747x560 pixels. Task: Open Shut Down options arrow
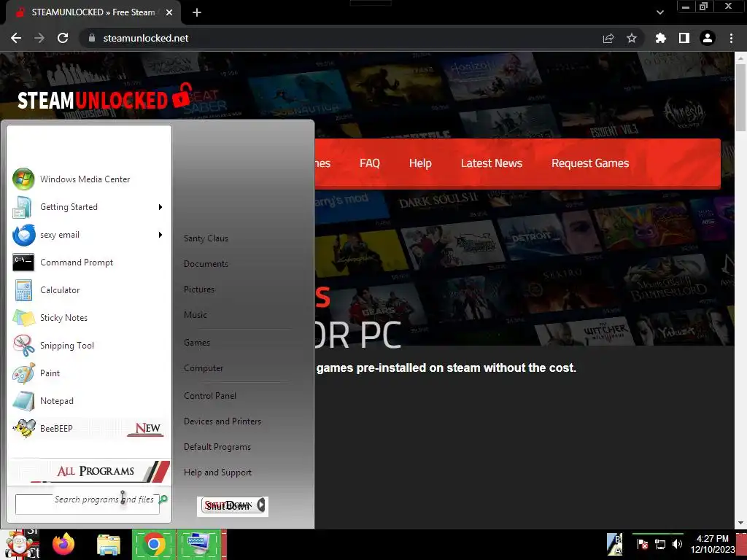261,505
